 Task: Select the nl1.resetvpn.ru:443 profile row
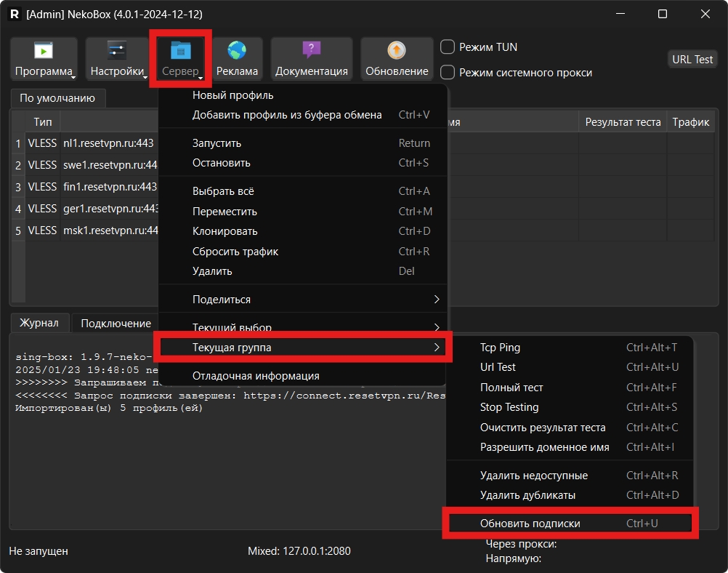109,144
